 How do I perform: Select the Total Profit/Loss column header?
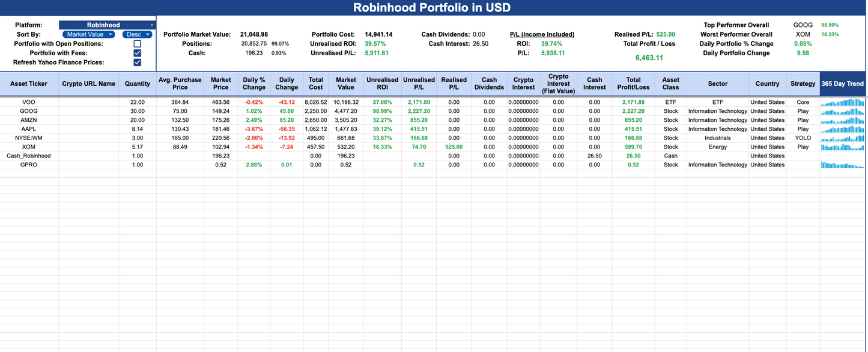pos(634,83)
